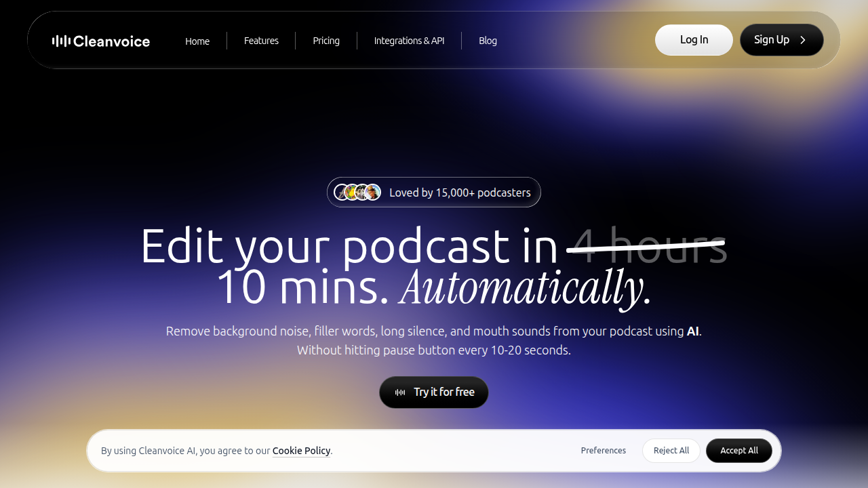The height and width of the screenshot is (488, 868).
Task: Click the Cleanvoice waveform logo
Action: (x=61, y=41)
